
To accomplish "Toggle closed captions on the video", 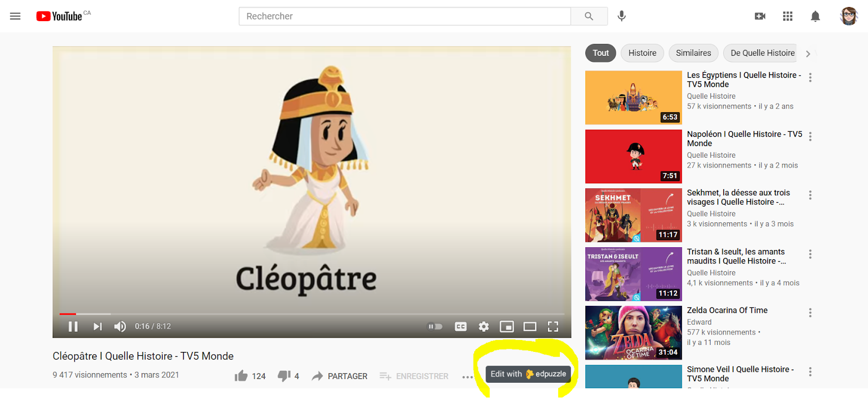I will 461,326.
